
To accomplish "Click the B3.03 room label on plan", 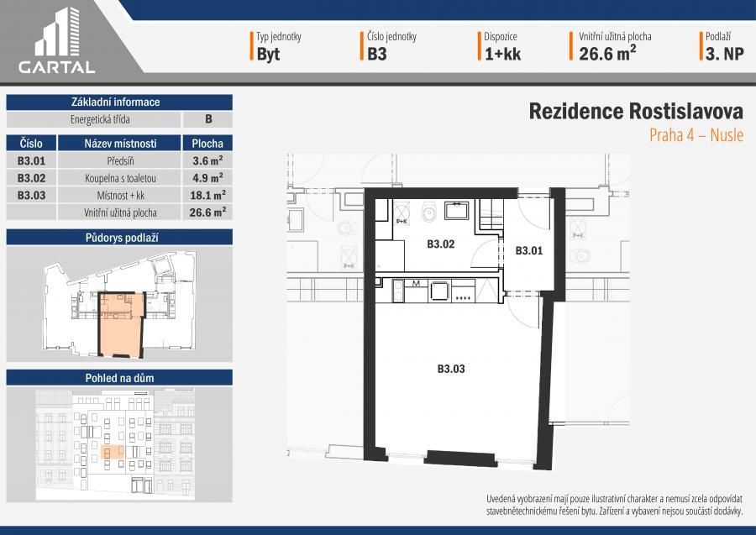I will click(x=451, y=368).
